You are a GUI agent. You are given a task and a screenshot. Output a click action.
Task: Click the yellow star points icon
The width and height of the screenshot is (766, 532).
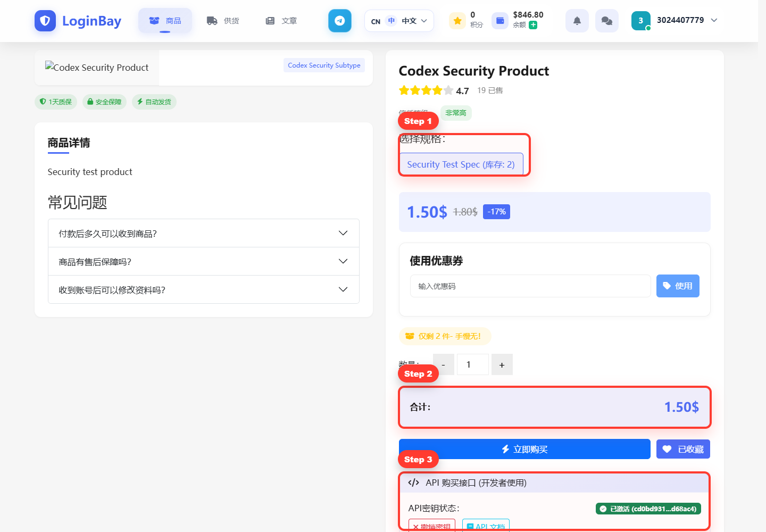(457, 21)
